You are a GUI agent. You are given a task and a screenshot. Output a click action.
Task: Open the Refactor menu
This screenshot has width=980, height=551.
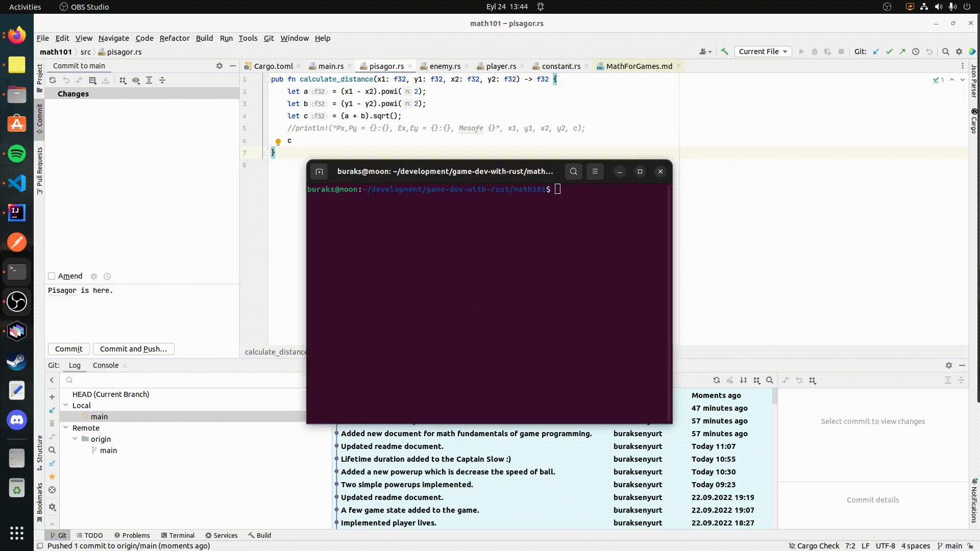174,38
